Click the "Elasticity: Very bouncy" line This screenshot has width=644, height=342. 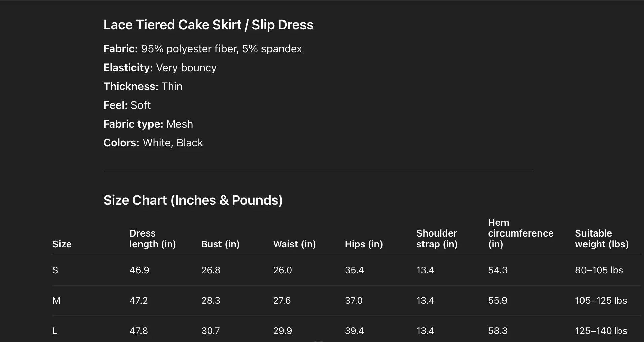(160, 68)
